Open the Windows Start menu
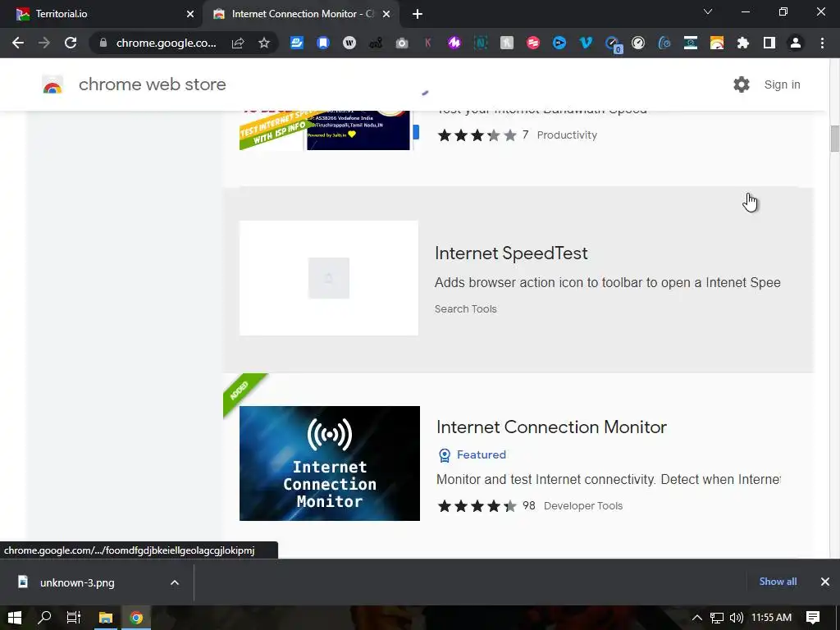 point(15,618)
